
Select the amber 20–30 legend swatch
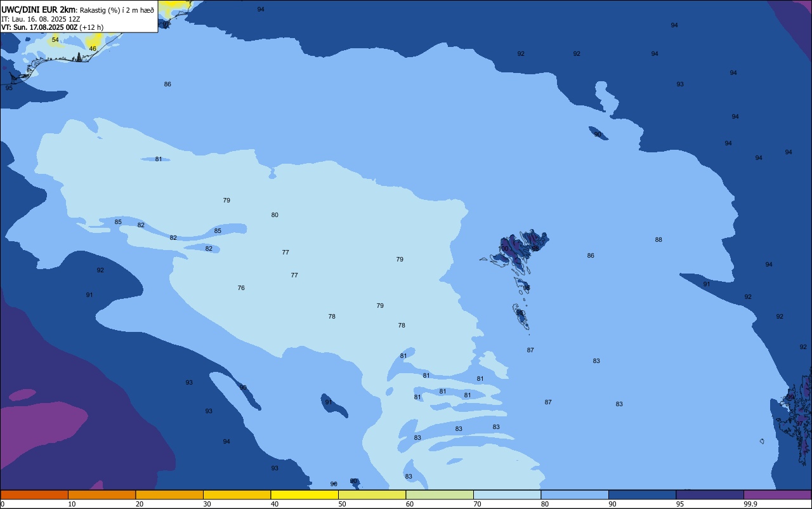point(169,494)
